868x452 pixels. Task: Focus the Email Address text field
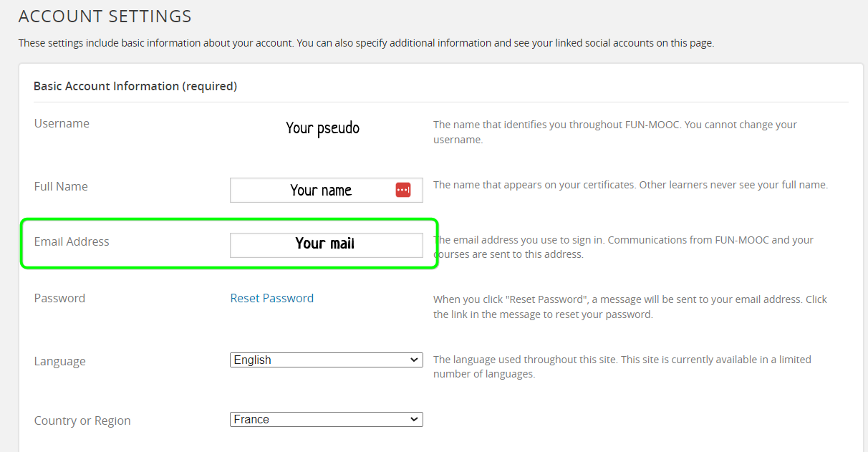326,245
